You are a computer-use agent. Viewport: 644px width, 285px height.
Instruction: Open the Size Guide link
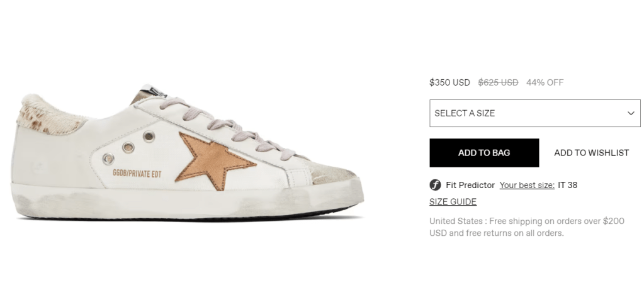[x=453, y=202]
